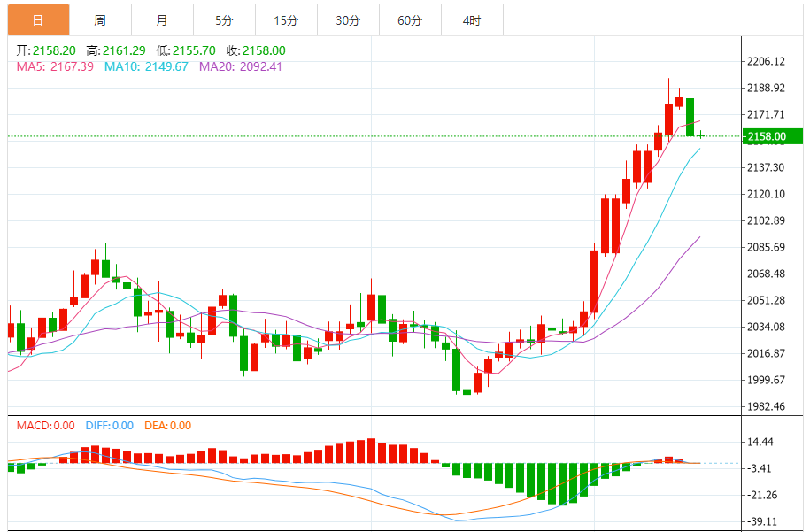Open the 15分 timeframe tab

[x=286, y=20]
